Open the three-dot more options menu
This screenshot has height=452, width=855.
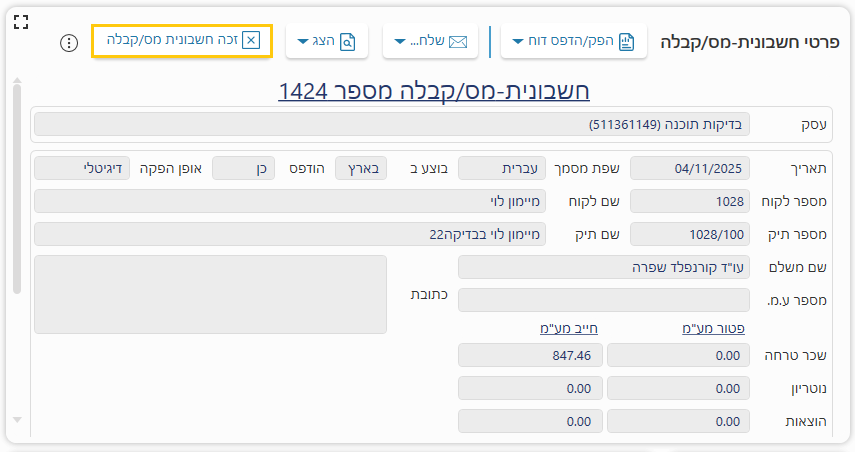coord(69,43)
